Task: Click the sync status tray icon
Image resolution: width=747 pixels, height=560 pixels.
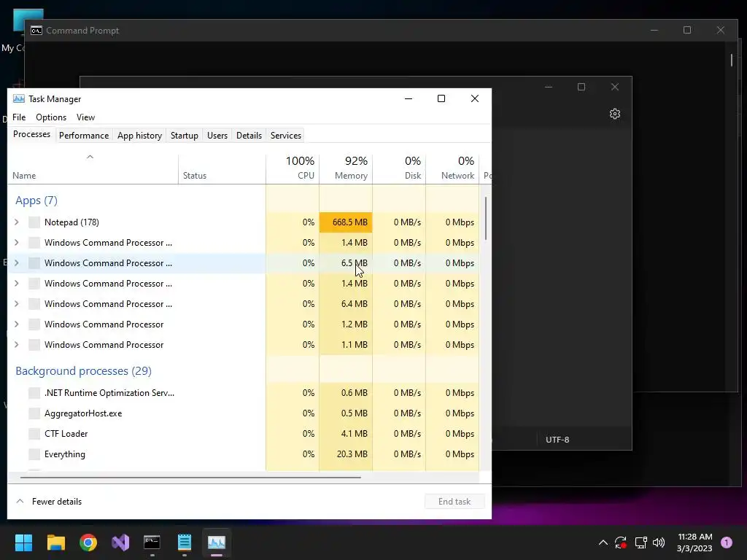Action: (620, 542)
